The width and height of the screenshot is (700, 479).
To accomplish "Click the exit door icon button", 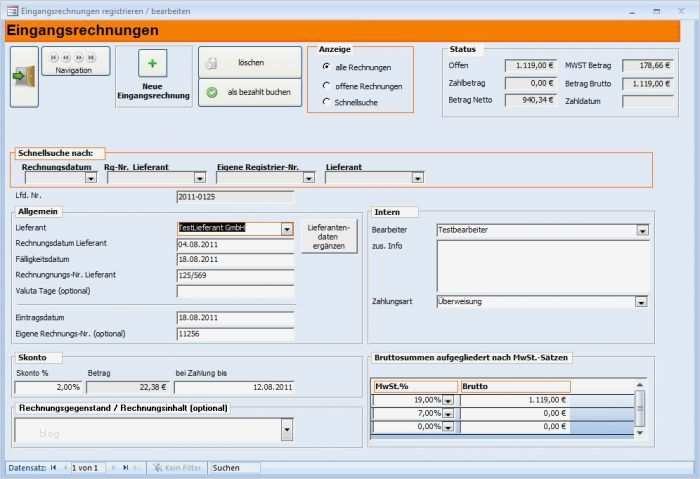I will click(25, 77).
